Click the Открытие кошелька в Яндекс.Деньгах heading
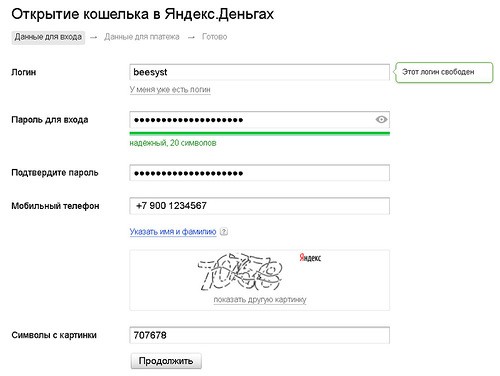 click(x=143, y=15)
